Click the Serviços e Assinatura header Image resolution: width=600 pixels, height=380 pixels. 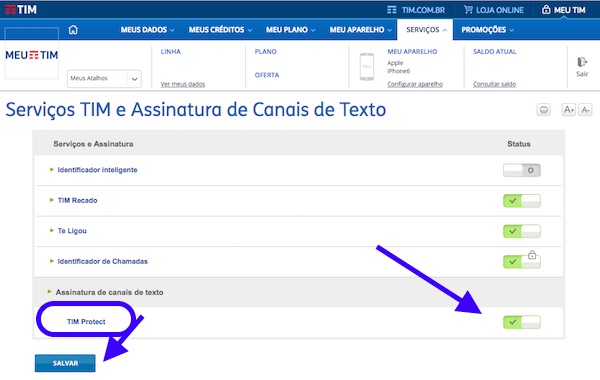coord(93,144)
